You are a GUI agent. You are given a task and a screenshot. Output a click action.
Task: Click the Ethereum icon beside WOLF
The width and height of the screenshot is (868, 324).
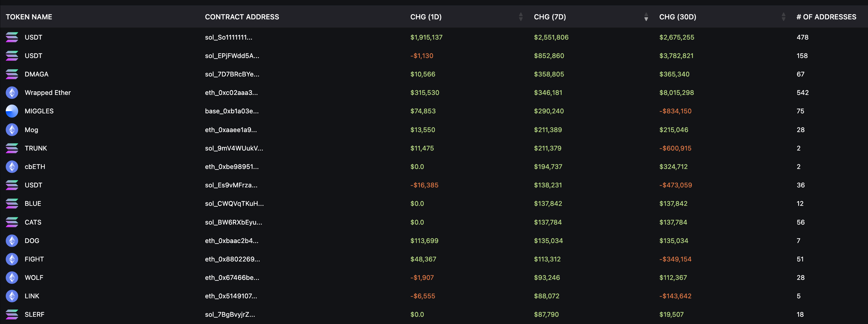[x=12, y=277]
